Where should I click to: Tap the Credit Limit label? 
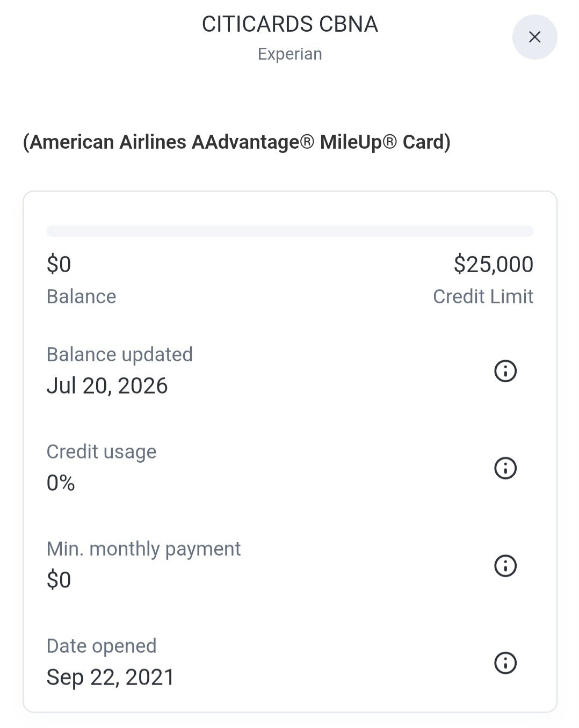[483, 296]
